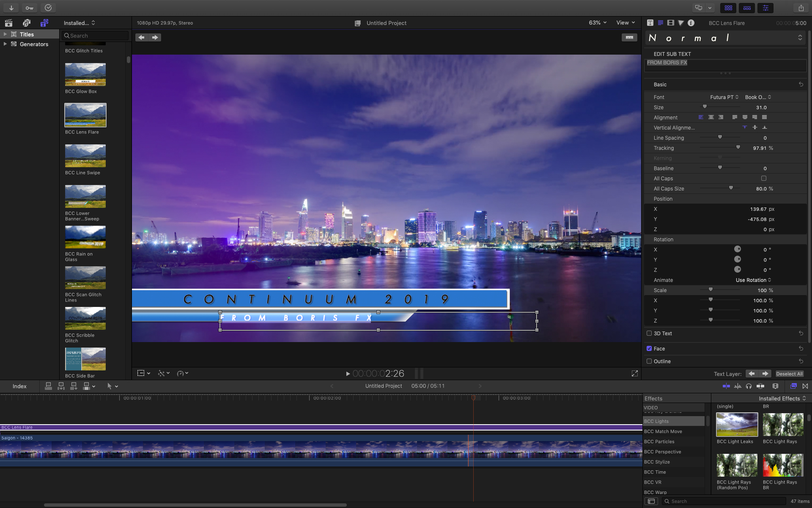Image resolution: width=812 pixels, height=508 pixels.
Task: Select BCC Particles effects category
Action: click(x=659, y=442)
